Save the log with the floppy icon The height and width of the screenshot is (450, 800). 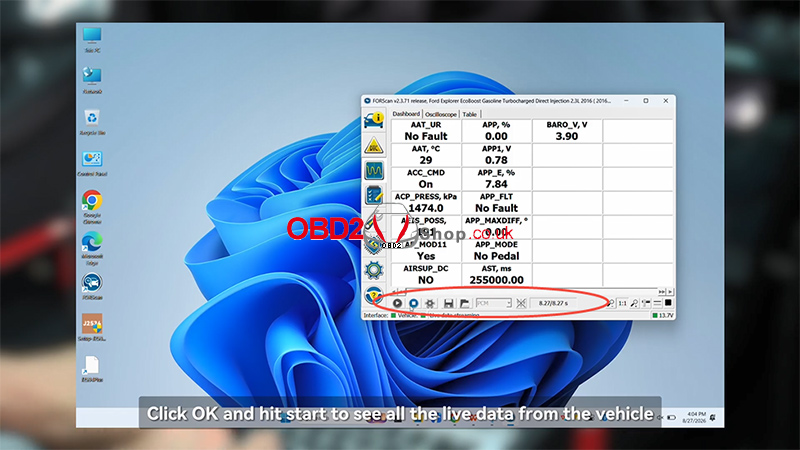pos(448,303)
